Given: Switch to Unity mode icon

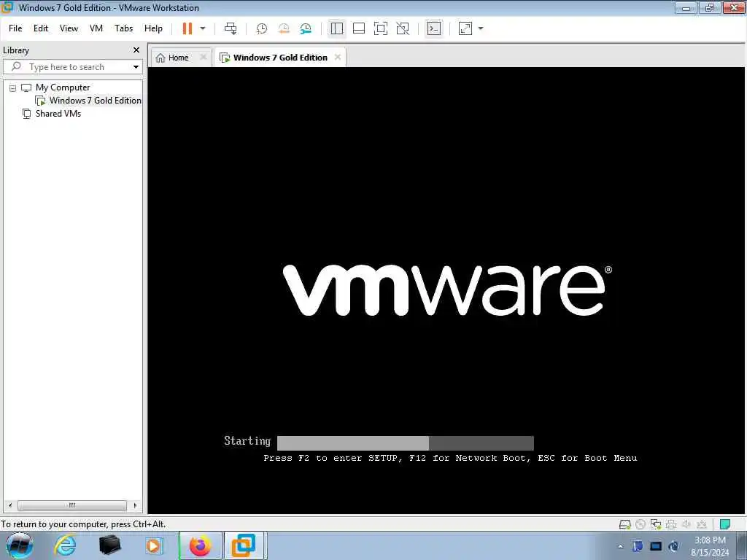Looking at the screenshot, I should coord(403,28).
